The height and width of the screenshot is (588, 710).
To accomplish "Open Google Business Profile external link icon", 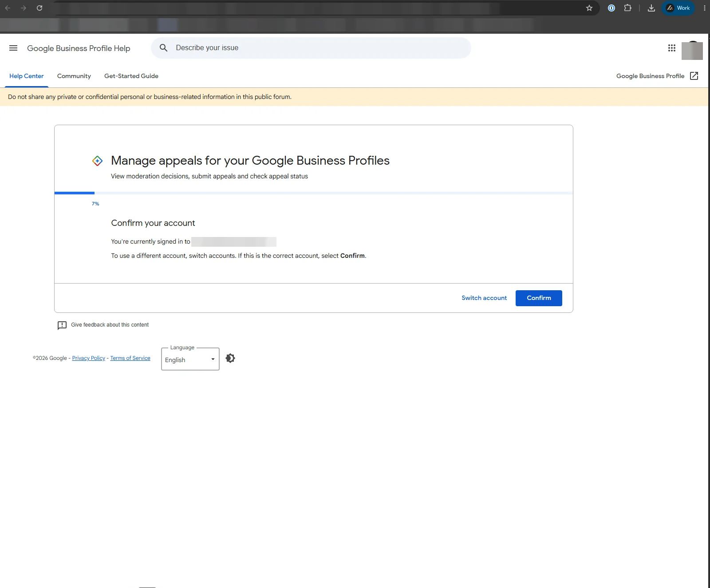I will [x=694, y=76].
